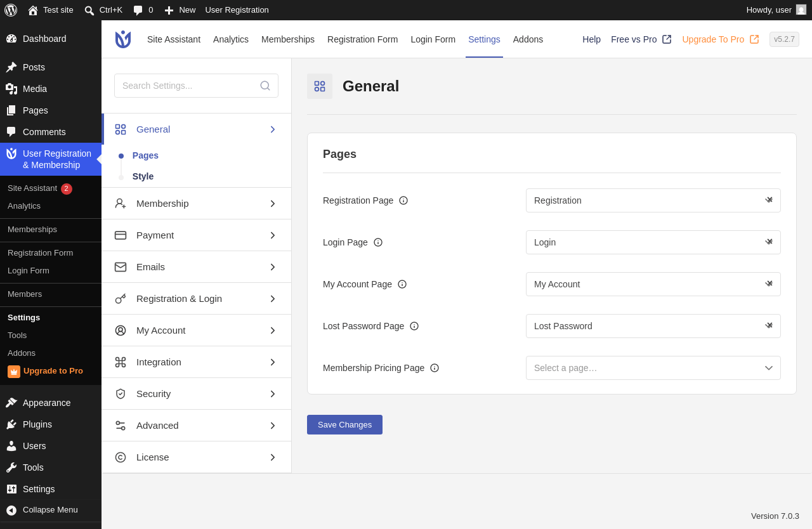The width and height of the screenshot is (812, 529).
Task: Select the Style sub-item under General
Action: coord(143,176)
